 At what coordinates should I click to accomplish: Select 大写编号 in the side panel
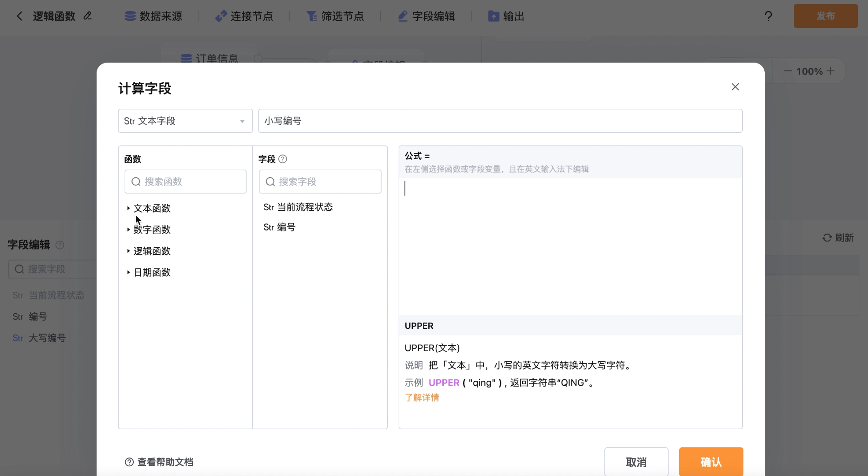point(39,338)
